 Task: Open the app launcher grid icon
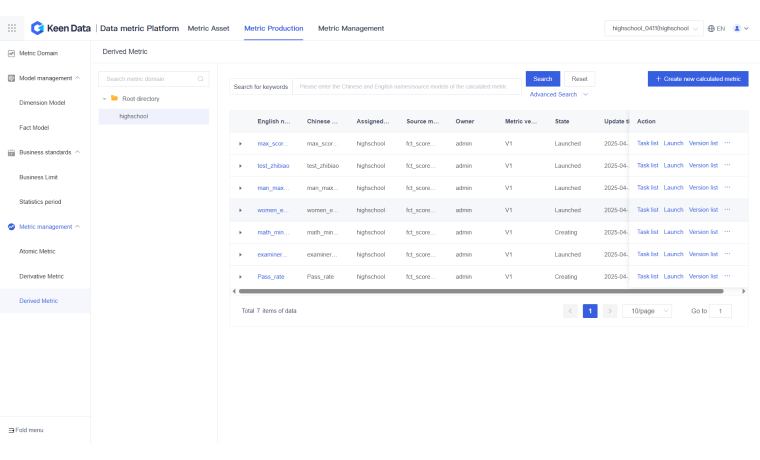(11, 28)
